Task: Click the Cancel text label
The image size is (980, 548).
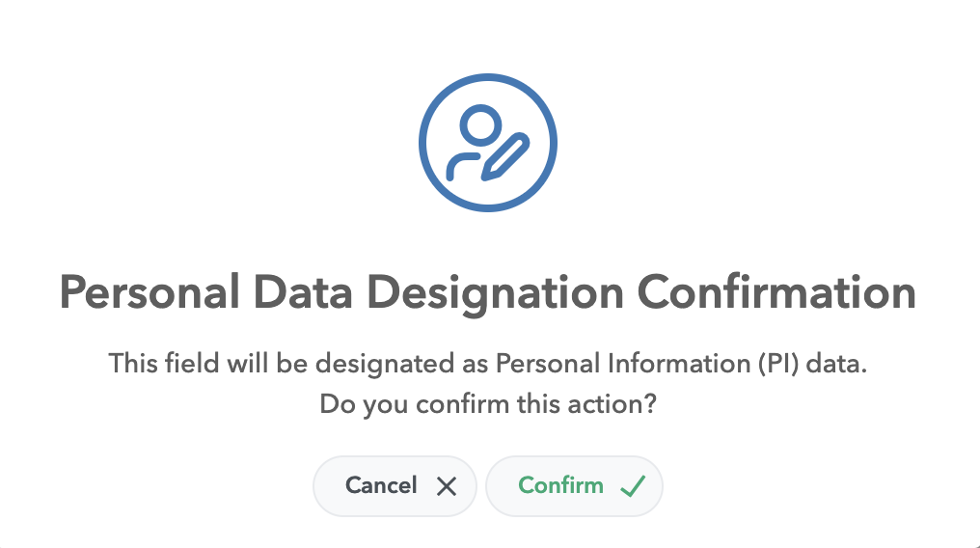Action: pyautogui.click(x=381, y=485)
